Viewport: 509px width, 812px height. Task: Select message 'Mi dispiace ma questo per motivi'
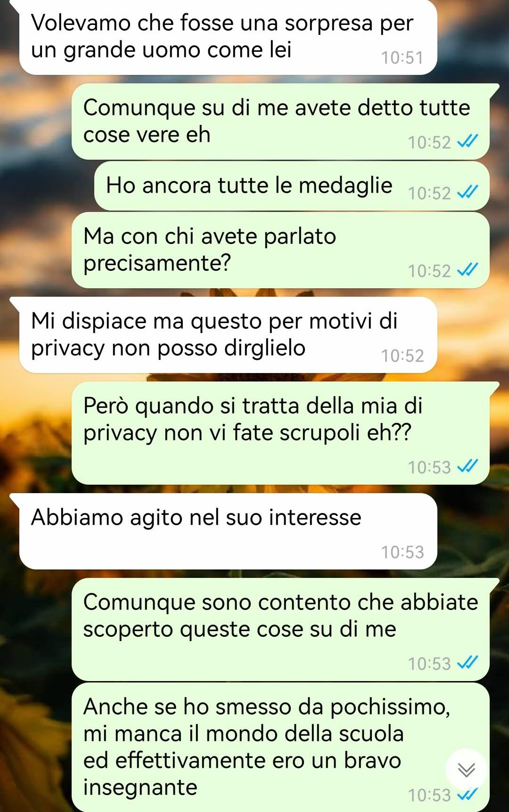coord(228,335)
